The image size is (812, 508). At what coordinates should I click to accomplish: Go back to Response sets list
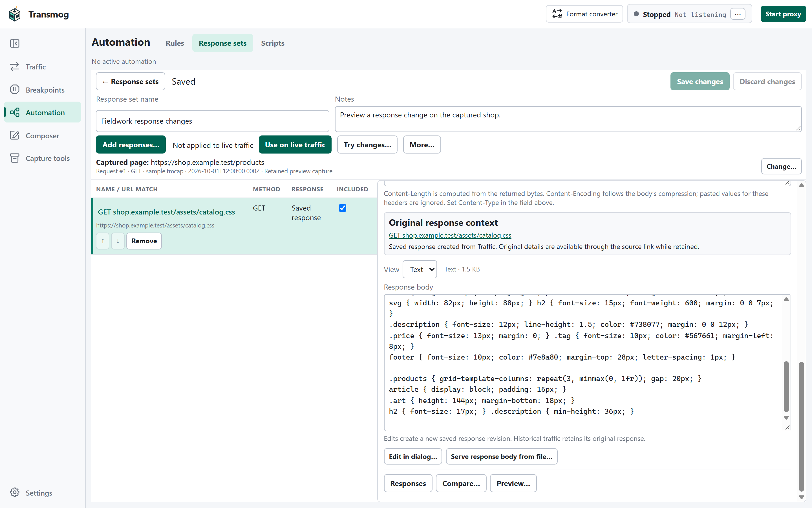point(131,81)
